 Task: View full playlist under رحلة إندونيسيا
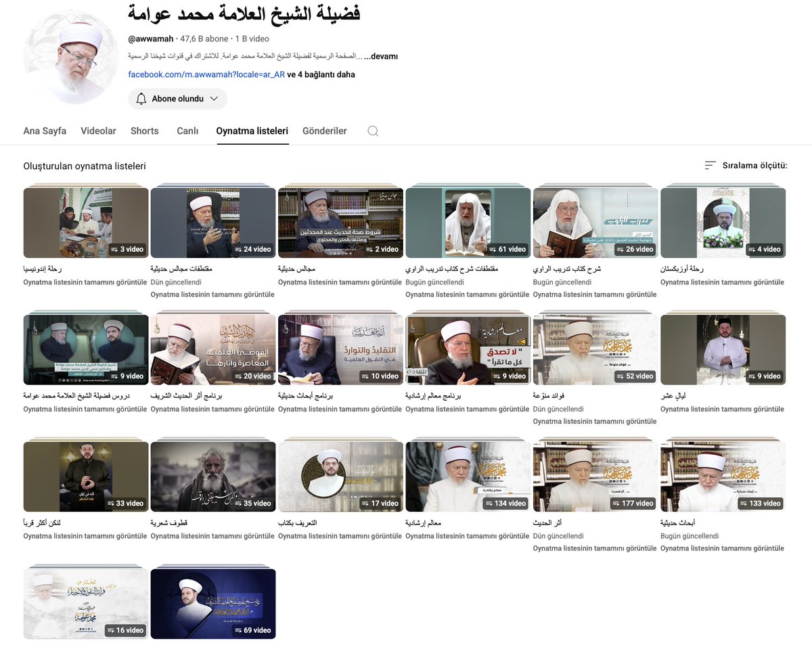pyautogui.click(x=85, y=282)
